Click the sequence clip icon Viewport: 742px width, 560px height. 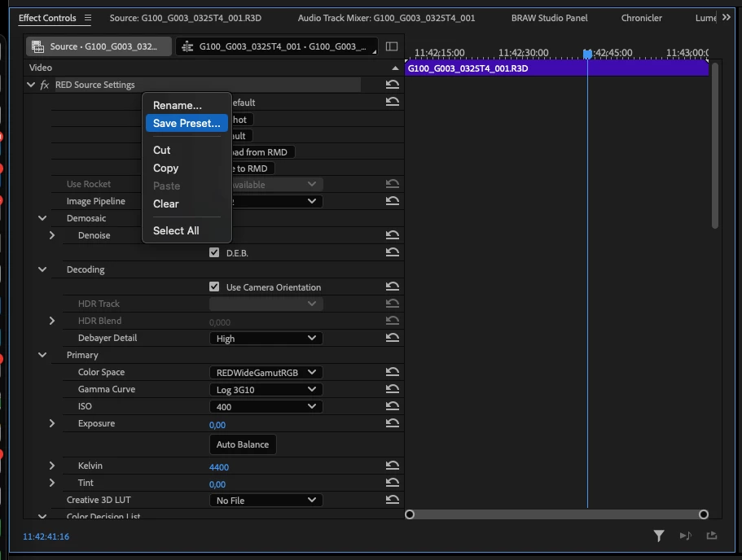187,46
